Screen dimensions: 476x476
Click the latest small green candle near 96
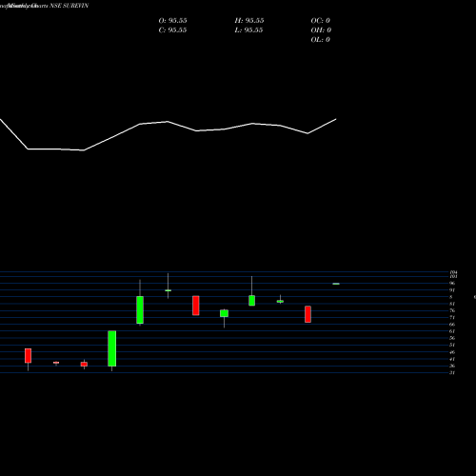(x=336, y=284)
